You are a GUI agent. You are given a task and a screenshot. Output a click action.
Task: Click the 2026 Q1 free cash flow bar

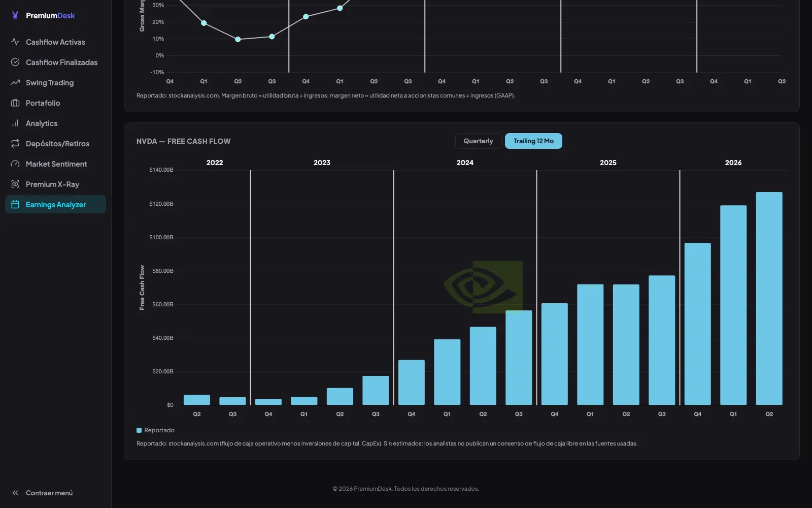pyautogui.click(x=733, y=305)
